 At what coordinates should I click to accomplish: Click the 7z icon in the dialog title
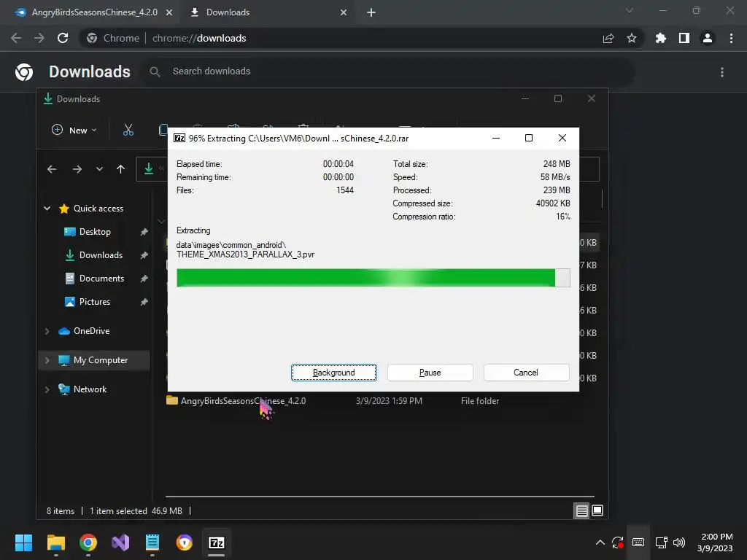tap(179, 138)
